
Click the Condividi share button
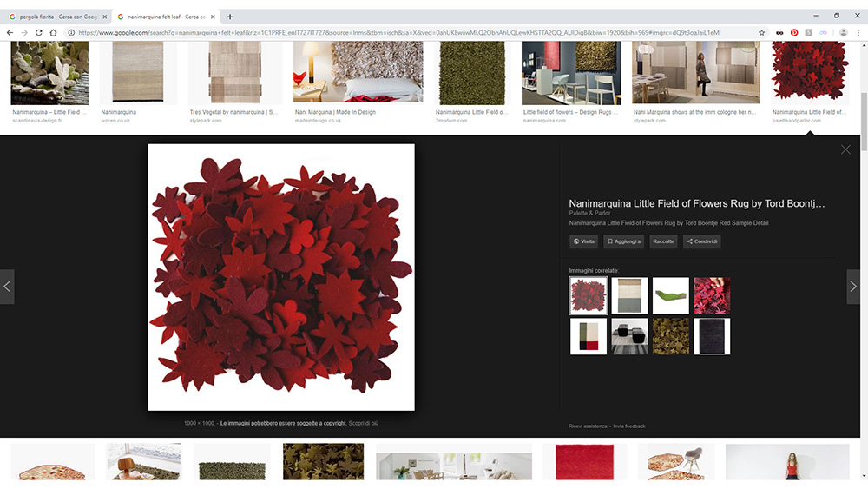[x=701, y=241]
